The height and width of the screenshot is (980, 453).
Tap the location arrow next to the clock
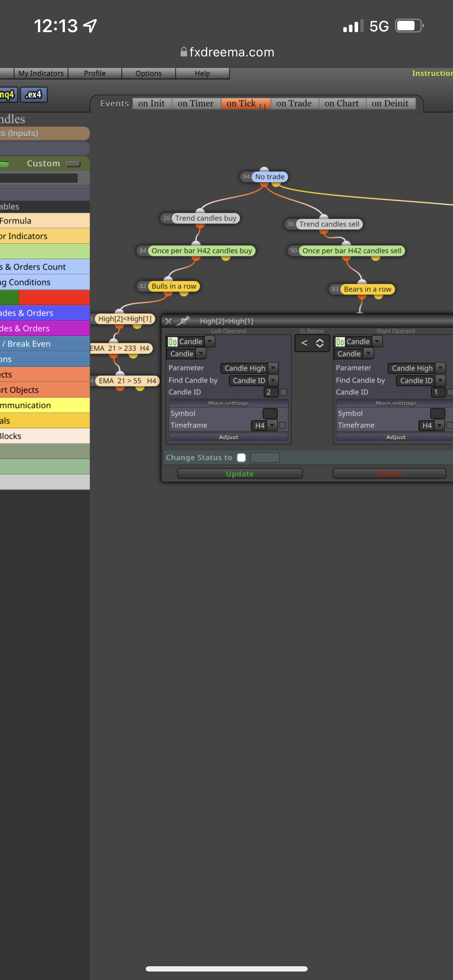pos(90,26)
